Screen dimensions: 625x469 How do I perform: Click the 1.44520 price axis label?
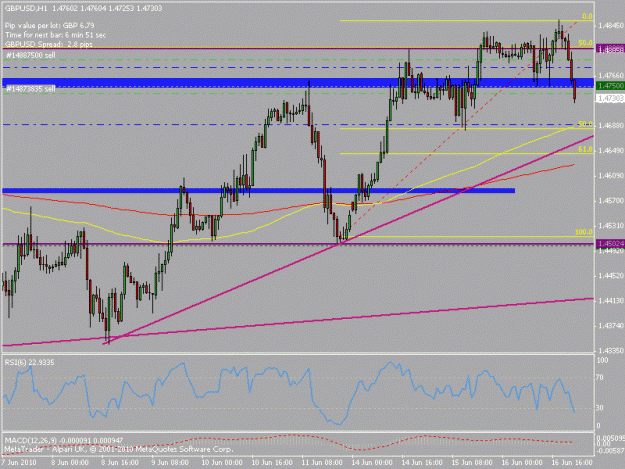pyautogui.click(x=610, y=275)
